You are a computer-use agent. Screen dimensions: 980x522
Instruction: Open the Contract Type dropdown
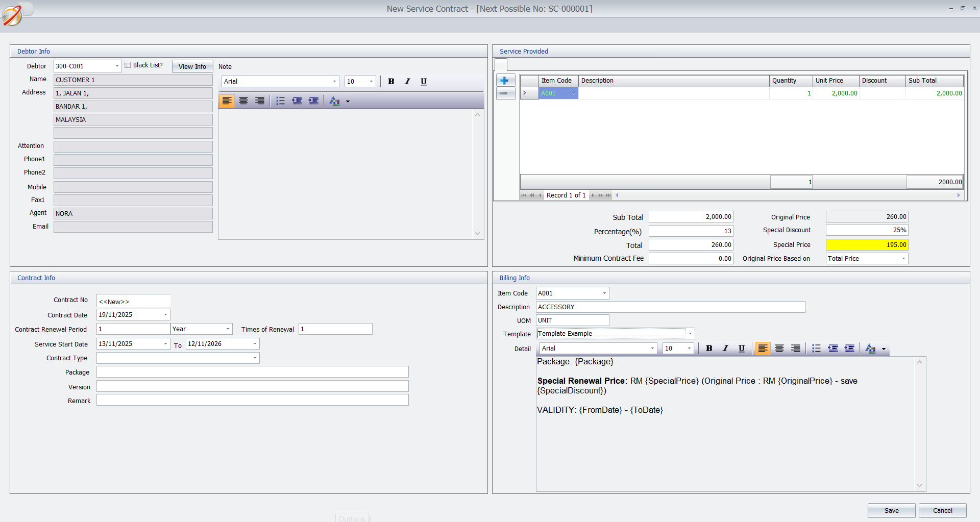click(x=255, y=358)
